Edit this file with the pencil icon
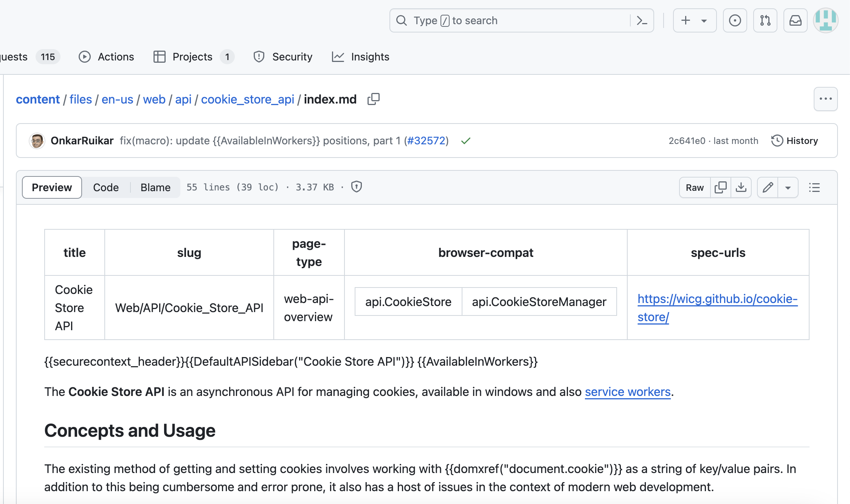This screenshot has width=850, height=504. click(768, 187)
